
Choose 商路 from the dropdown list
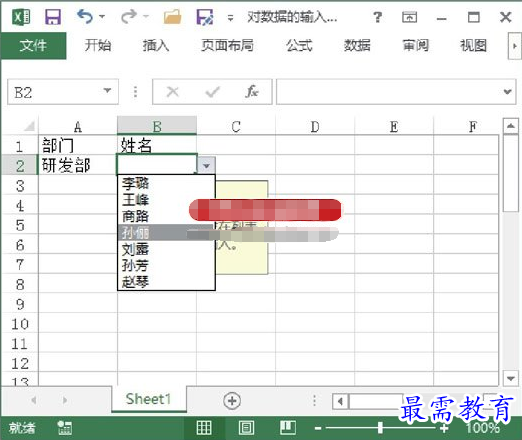coord(166,216)
